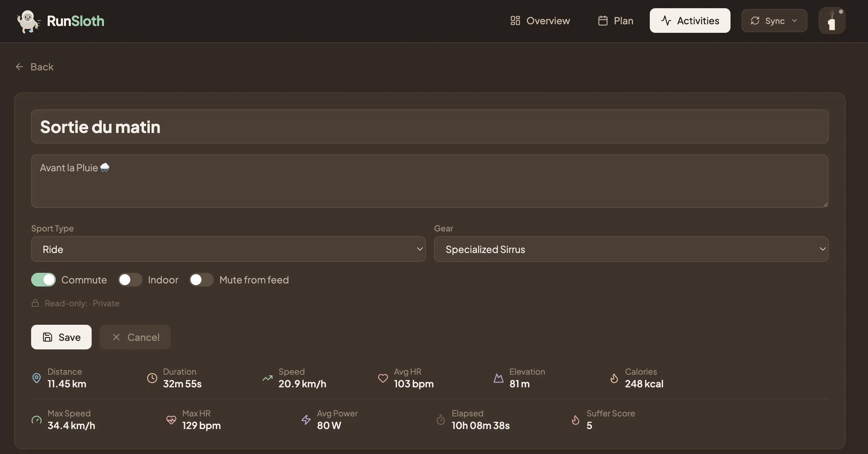
Task: Expand the Gear dropdown with Specialized Sirrus
Action: pos(631,249)
